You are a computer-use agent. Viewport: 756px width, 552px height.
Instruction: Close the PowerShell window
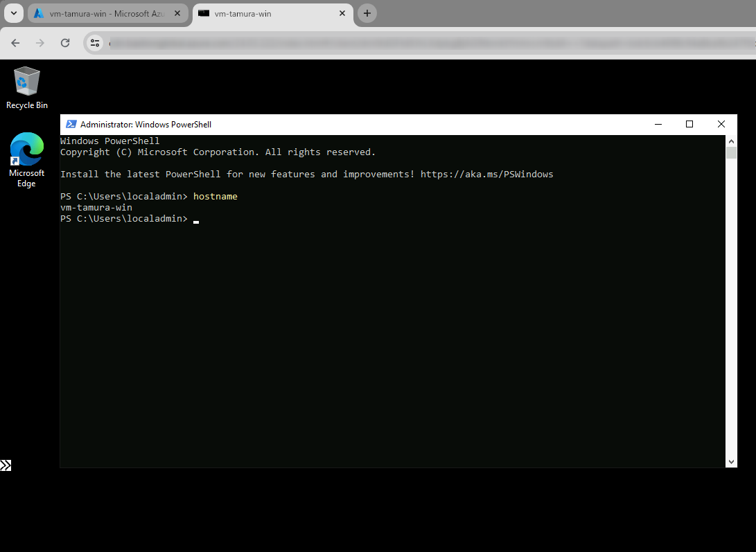coord(721,124)
